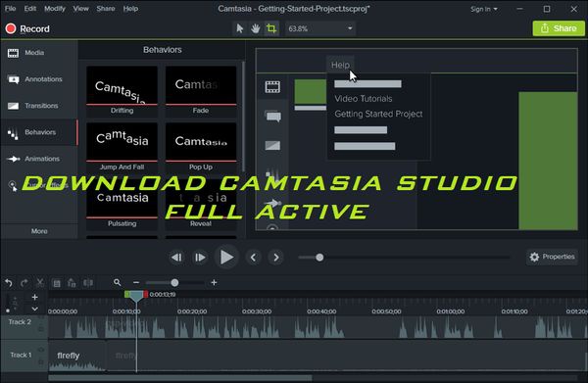Click the timeline magnifier zoom icon
The height and width of the screenshot is (383, 588).
click(x=117, y=282)
